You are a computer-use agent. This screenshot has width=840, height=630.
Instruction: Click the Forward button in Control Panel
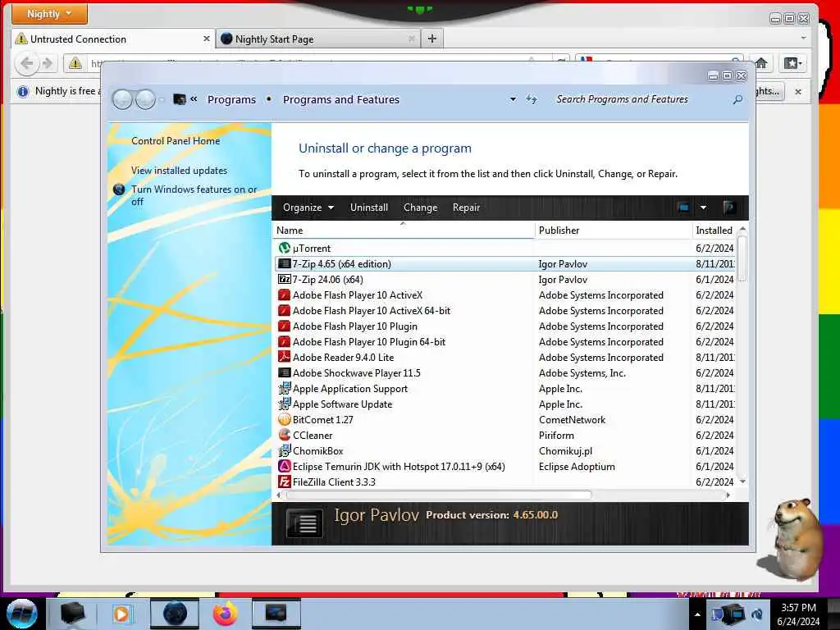pyautogui.click(x=145, y=99)
